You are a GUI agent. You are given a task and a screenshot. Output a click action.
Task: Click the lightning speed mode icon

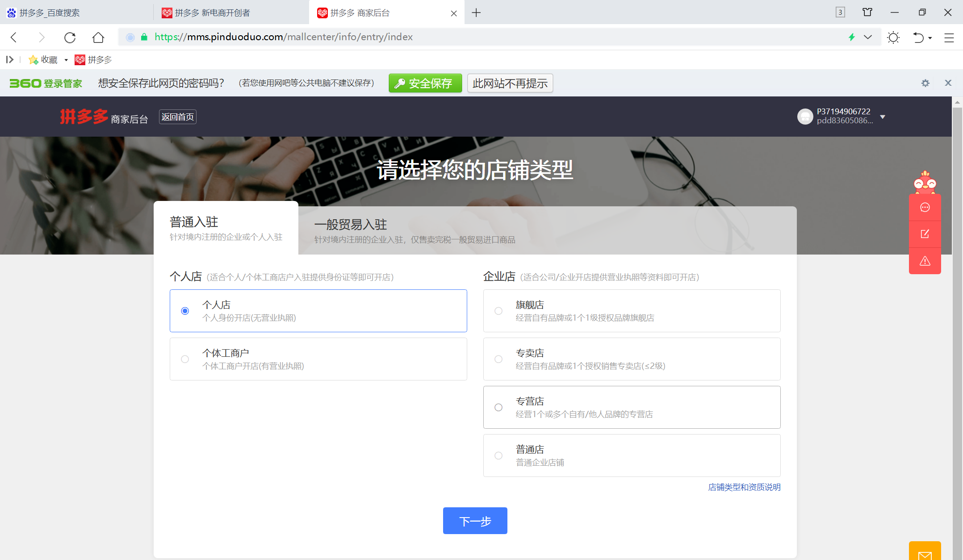pos(852,37)
